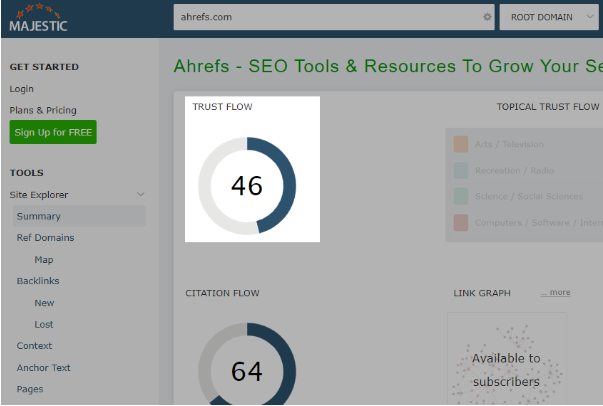
Task: Click the Science / Social Sciences swatch
Action: [461, 196]
